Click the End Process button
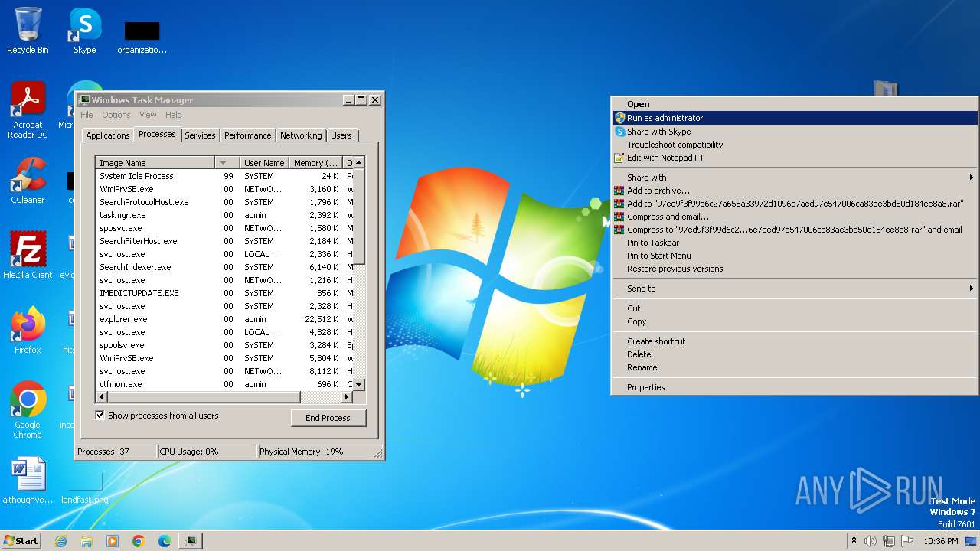Viewport: 980px width, 551px height. coord(328,418)
